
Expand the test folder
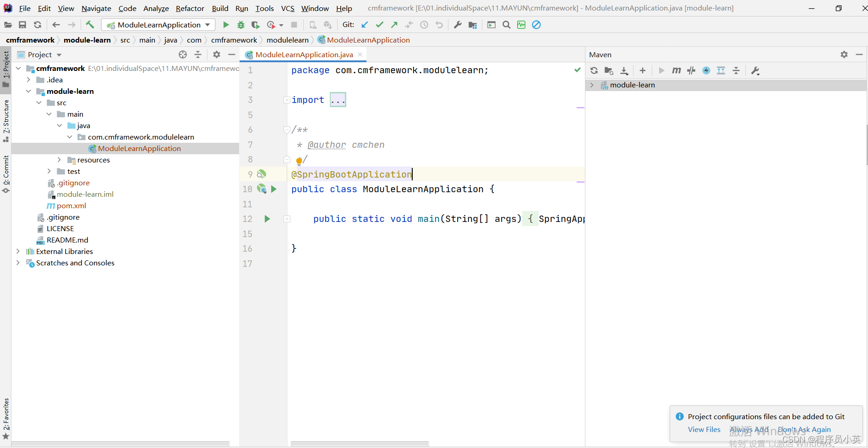click(49, 171)
